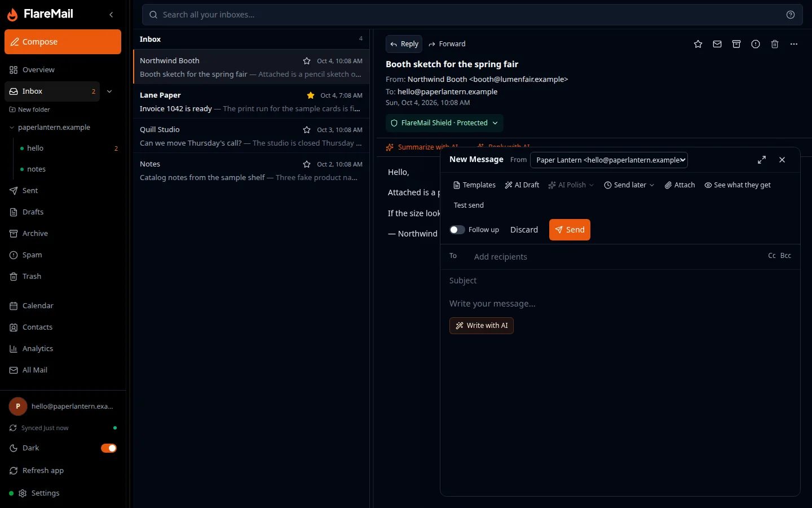Screen dimensions: 812x508
Task: Send the new message
Action: point(570,230)
